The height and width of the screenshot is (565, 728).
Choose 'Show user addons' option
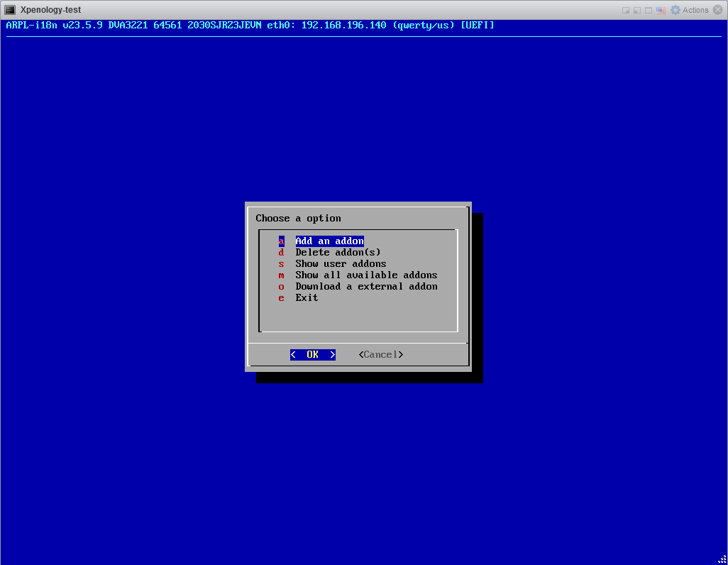pyautogui.click(x=341, y=264)
